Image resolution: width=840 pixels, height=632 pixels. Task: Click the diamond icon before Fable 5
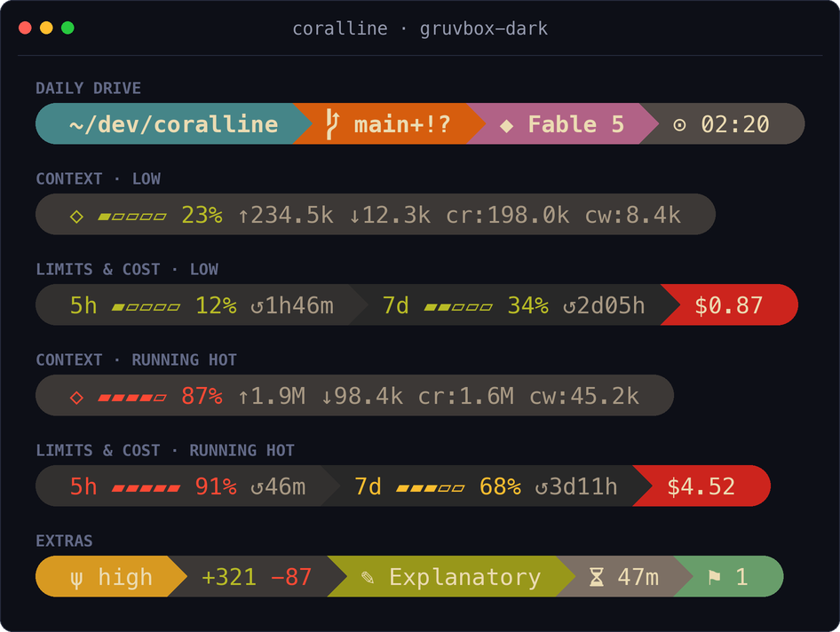click(506, 126)
